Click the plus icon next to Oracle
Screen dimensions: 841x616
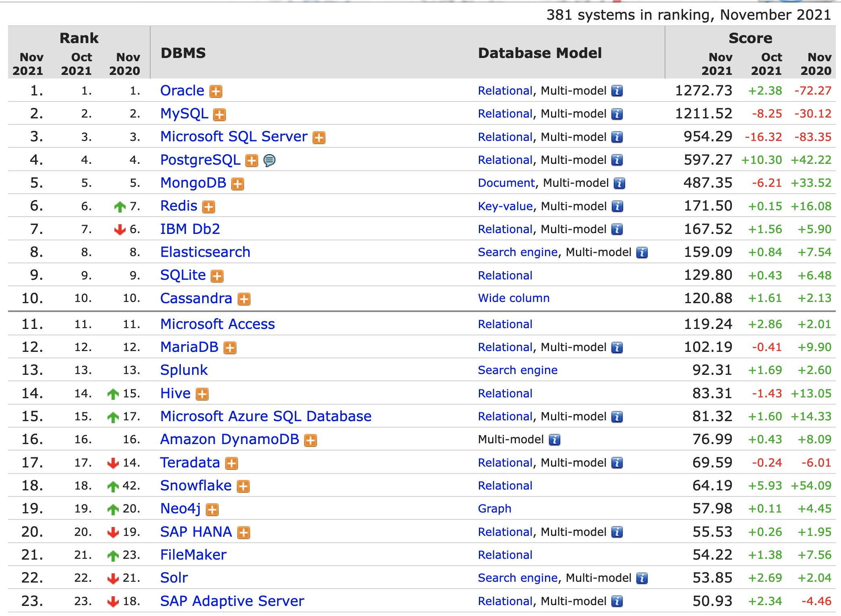coord(216,91)
